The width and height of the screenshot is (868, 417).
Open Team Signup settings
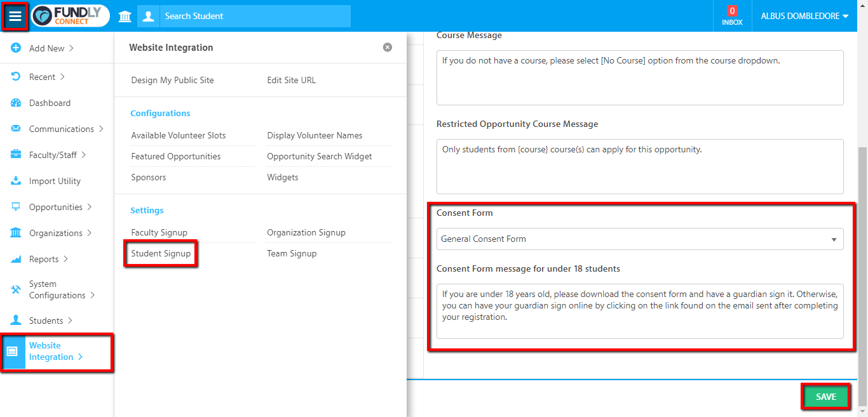click(x=292, y=253)
